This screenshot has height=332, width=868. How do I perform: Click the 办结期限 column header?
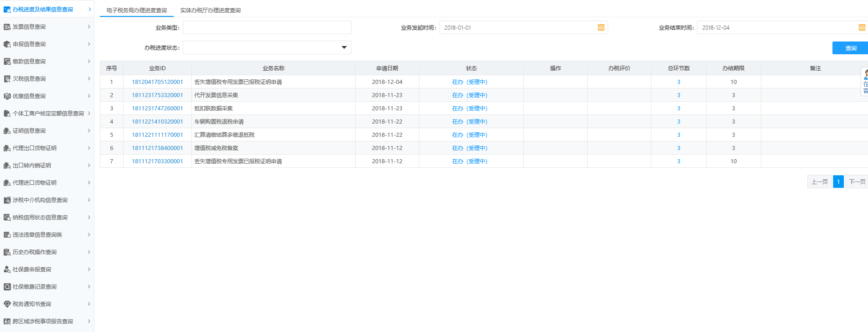(733, 68)
